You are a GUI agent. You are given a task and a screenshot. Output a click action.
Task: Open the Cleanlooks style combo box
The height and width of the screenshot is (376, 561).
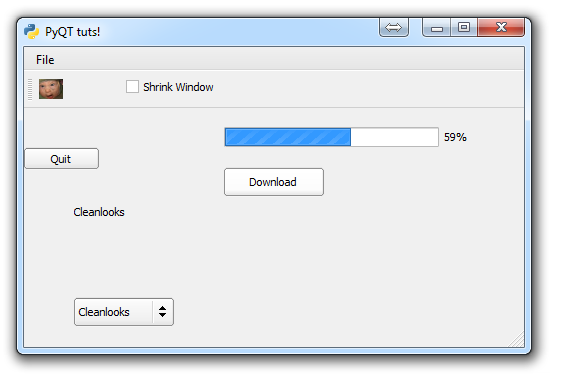tap(124, 312)
